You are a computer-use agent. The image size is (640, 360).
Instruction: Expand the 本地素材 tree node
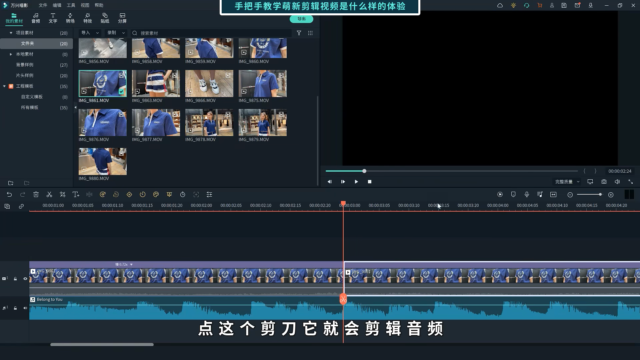11,54
